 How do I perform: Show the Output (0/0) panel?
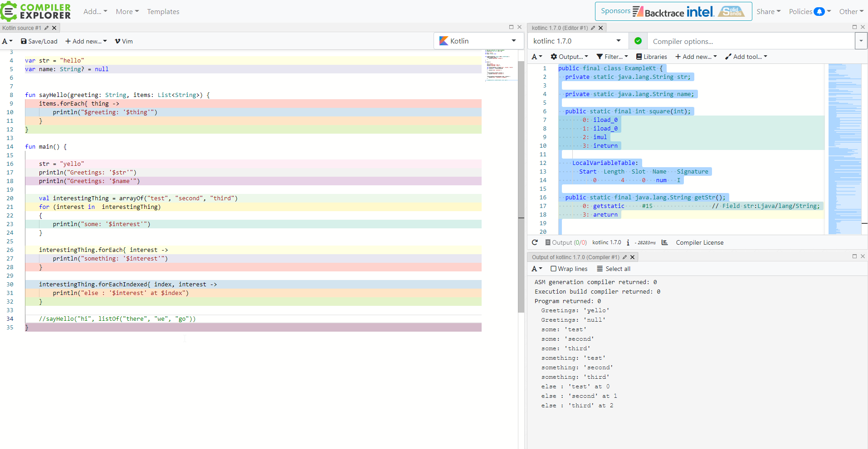pos(566,242)
